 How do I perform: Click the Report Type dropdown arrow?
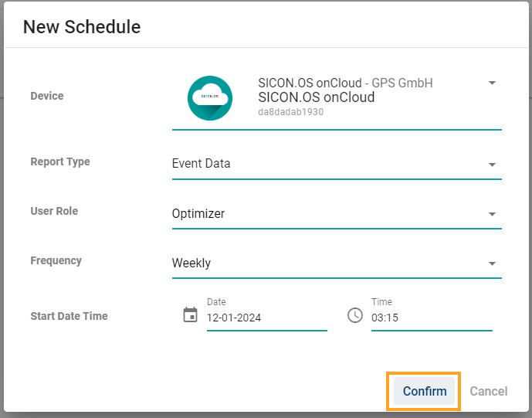coord(492,165)
